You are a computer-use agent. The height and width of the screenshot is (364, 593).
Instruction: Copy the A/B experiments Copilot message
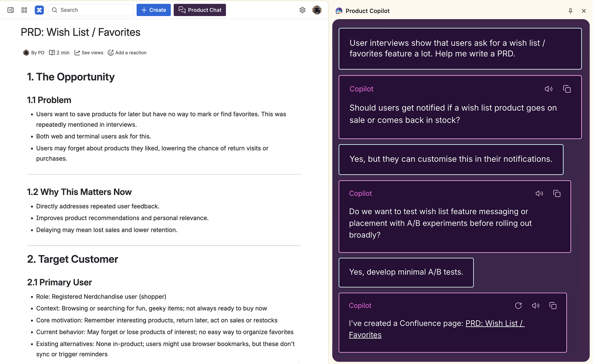tap(557, 194)
